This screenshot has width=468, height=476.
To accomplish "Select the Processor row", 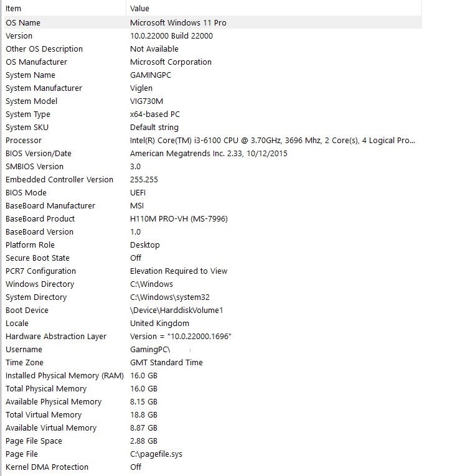I will point(24,140).
